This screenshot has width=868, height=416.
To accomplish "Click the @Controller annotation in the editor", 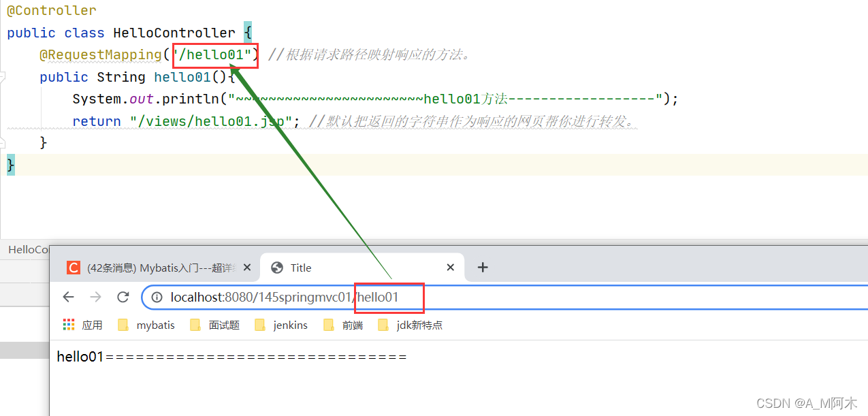I will click(52, 11).
